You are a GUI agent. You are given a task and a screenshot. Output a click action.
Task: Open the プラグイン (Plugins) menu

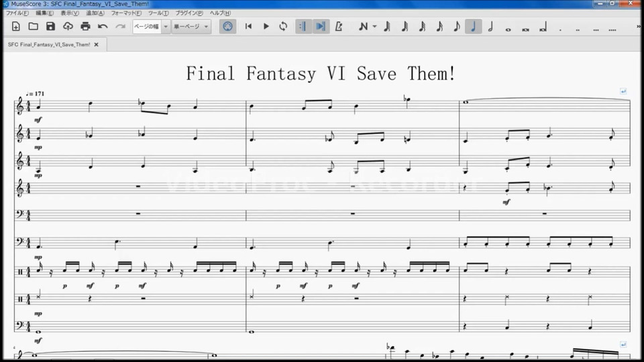pos(189,13)
